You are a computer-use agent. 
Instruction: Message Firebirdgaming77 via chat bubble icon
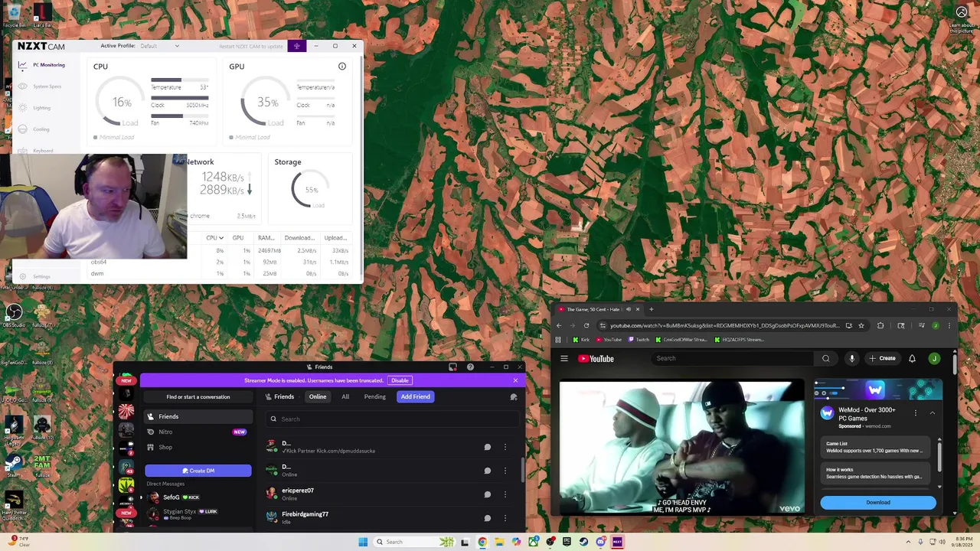click(487, 518)
